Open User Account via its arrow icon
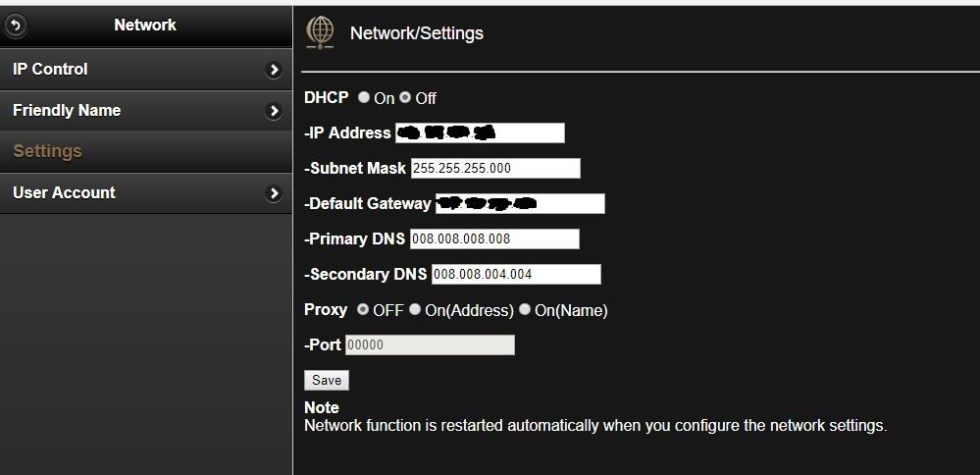 [x=273, y=193]
